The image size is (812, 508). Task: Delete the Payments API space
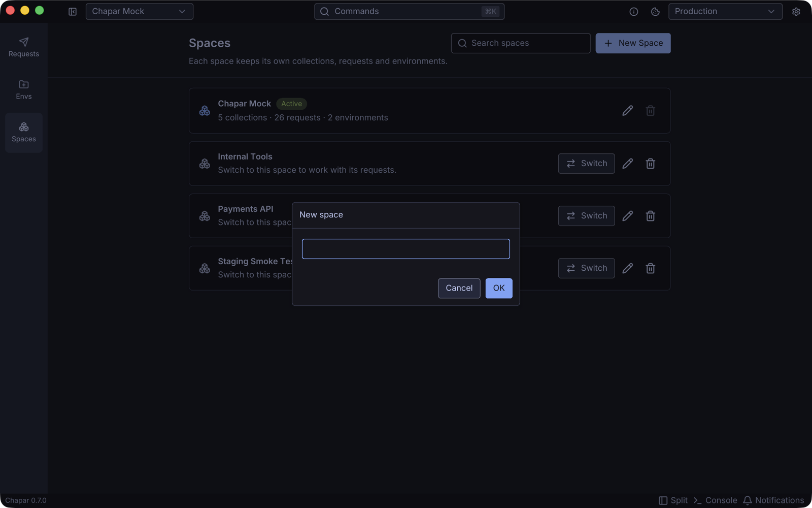651,216
